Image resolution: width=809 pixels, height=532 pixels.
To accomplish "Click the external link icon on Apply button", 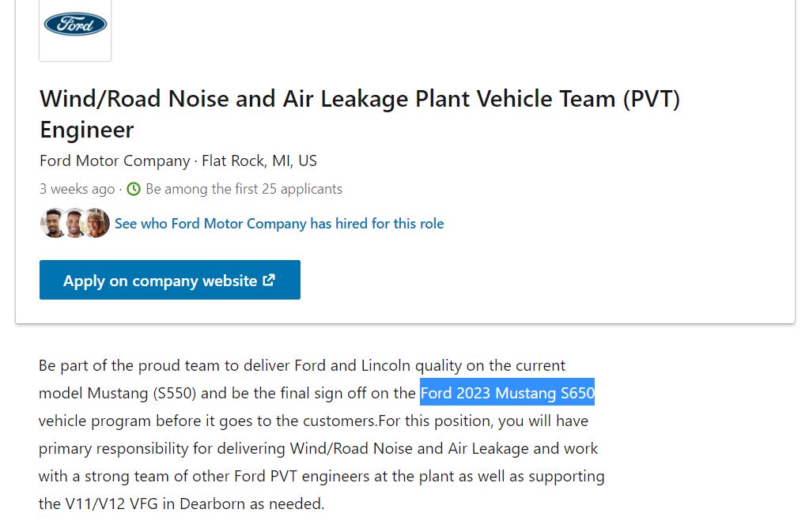I will point(269,280).
